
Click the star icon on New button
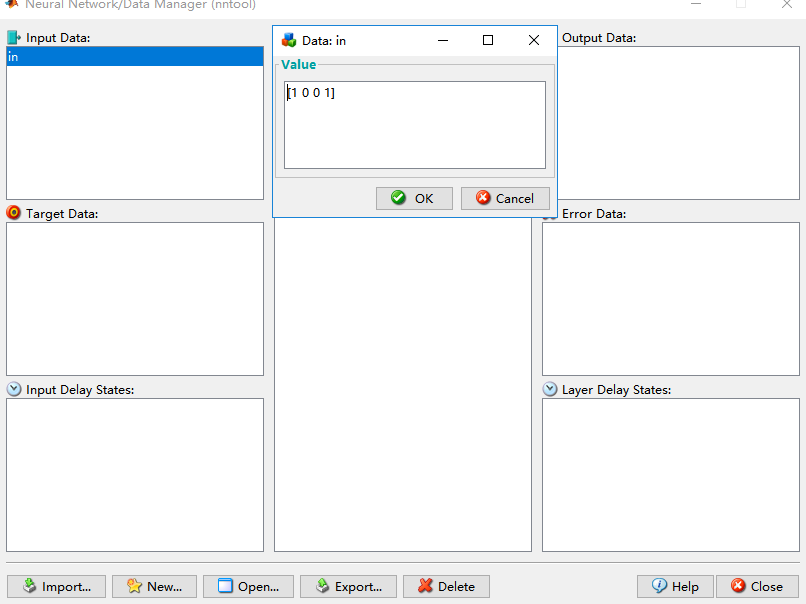tap(133, 586)
